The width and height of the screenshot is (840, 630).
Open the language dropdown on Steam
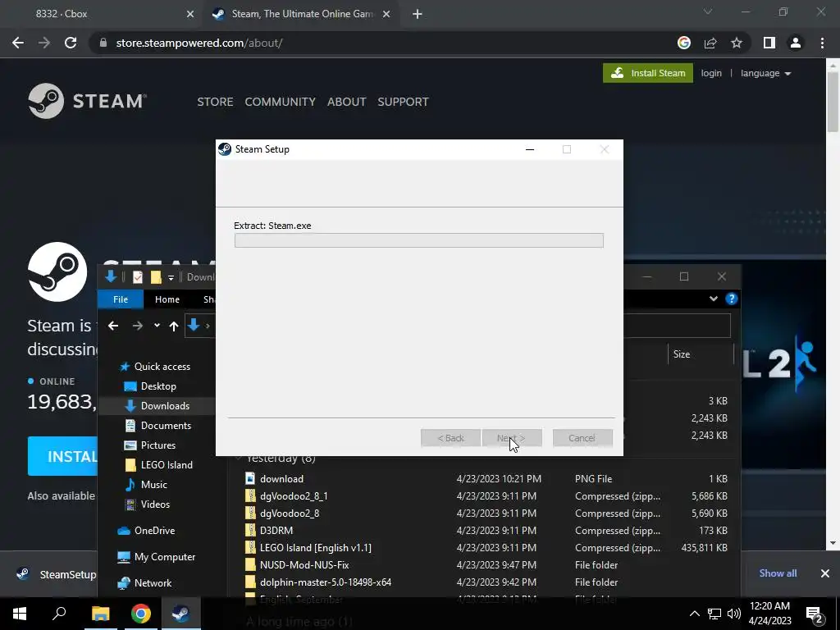tap(765, 73)
